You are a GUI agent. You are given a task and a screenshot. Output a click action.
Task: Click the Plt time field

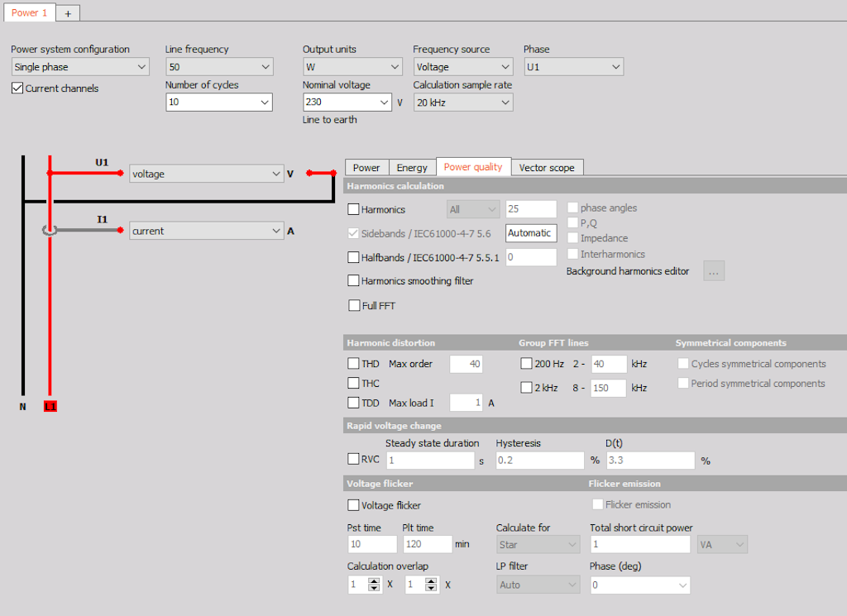pos(427,544)
